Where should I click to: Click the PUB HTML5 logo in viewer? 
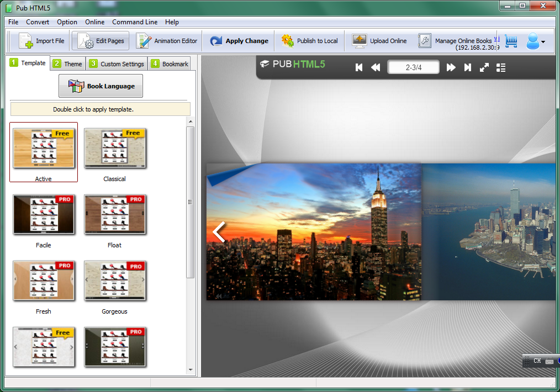click(x=293, y=64)
